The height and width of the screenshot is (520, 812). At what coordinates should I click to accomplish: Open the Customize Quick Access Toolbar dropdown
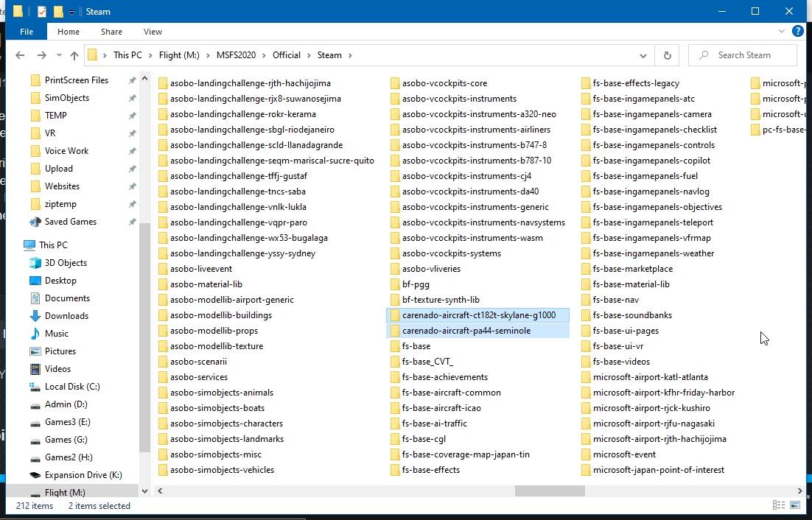[71, 12]
